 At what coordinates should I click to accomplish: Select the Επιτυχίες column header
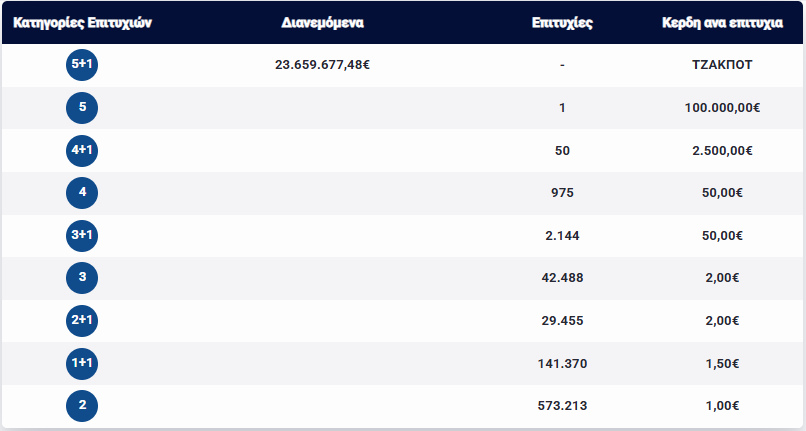563,22
